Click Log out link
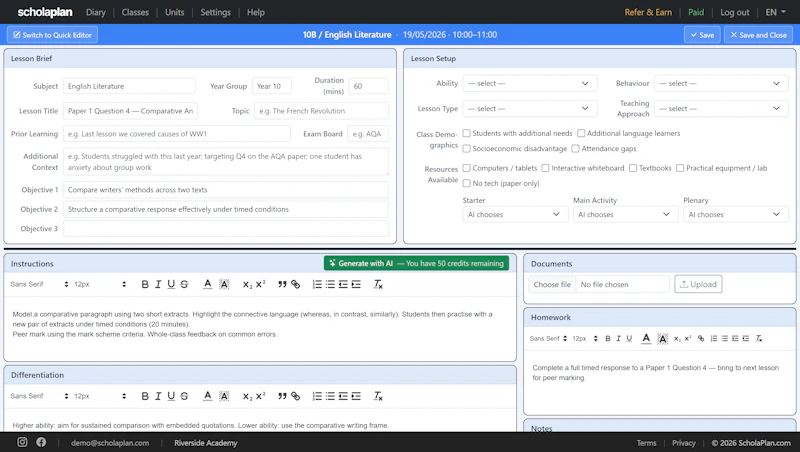 tap(735, 12)
